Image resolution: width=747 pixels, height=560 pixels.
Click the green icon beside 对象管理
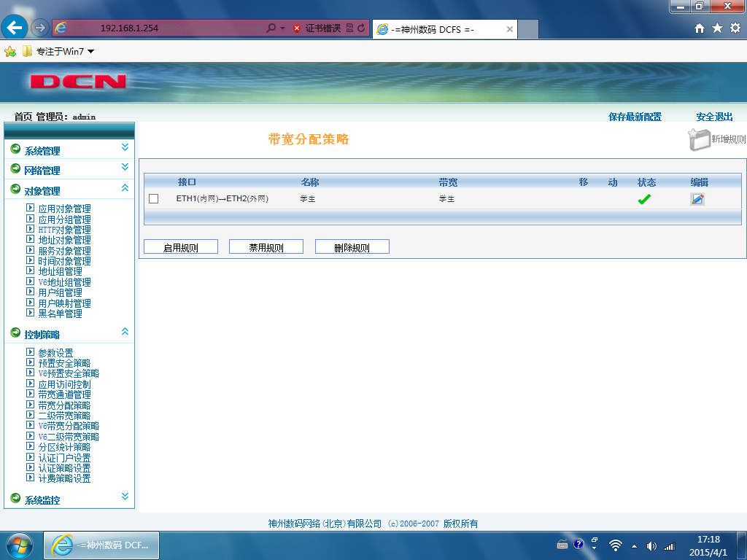click(15, 189)
